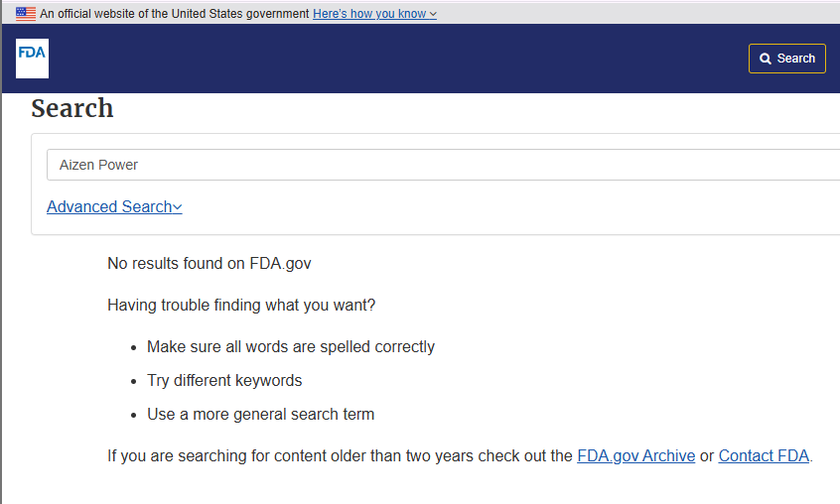Open the Advanced Search options link

(x=109, y=206)
